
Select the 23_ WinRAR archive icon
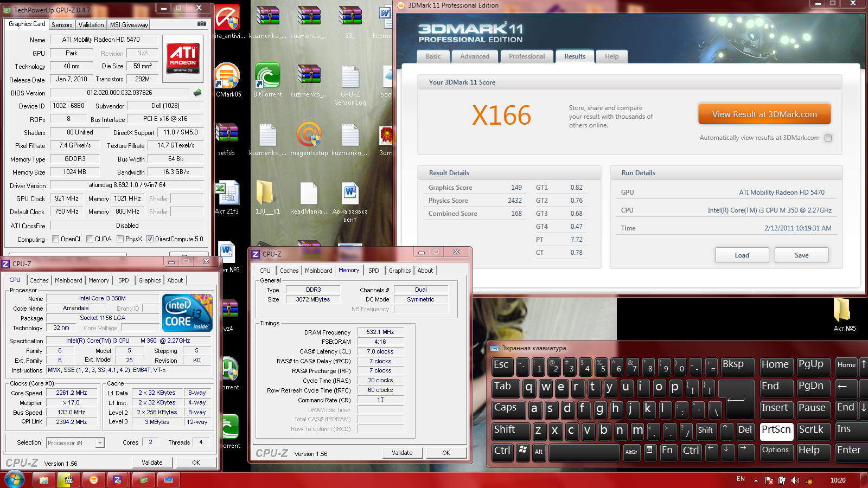(350, 22)
